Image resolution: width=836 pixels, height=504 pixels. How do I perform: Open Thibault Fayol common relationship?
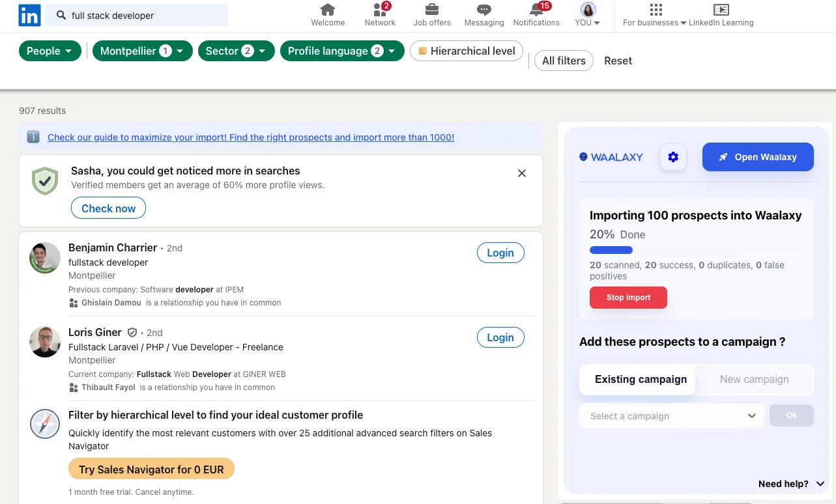(108, 387)
